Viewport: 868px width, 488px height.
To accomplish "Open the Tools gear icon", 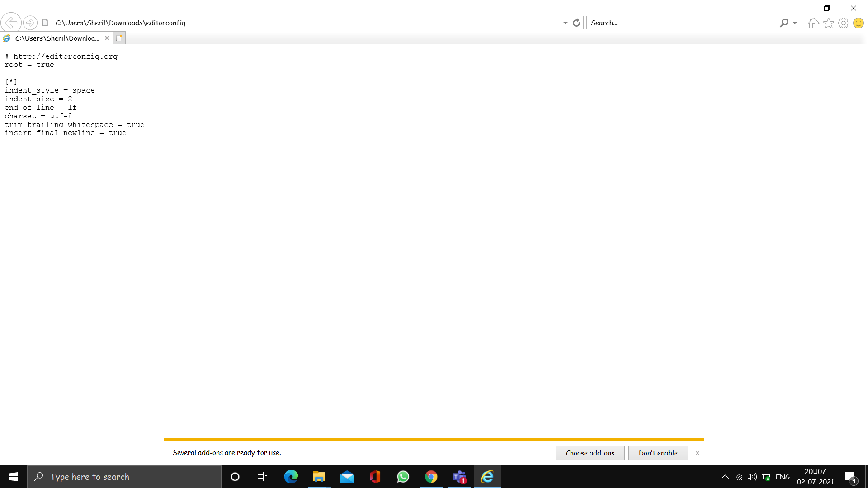I will 843,23.
